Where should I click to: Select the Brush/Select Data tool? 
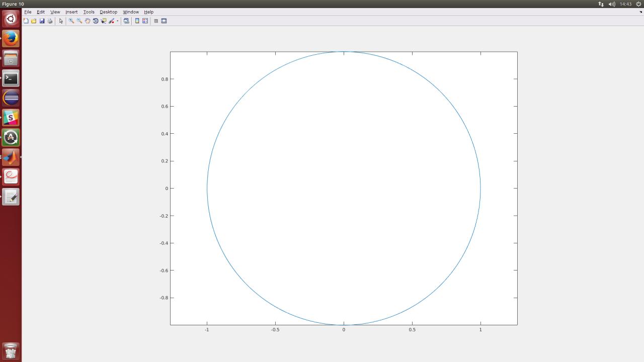(111, 21)
